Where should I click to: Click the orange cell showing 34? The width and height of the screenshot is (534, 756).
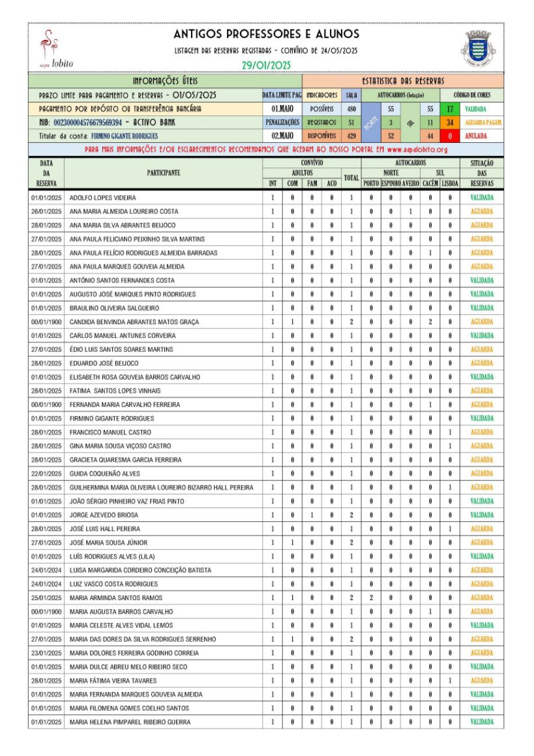pyautogui.click(x=450, y=123)
